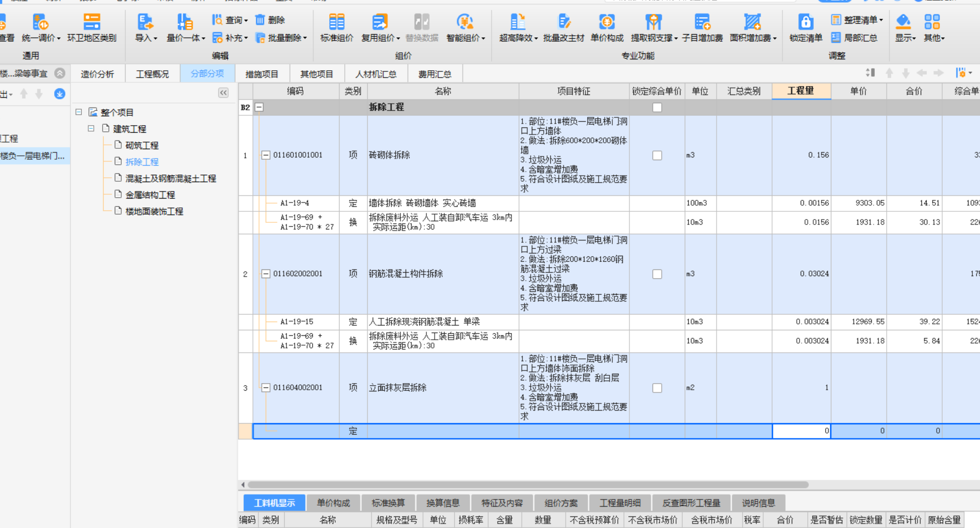Open the 标准换算 bottom tab

pyautogui.click(x=388, y=503)
